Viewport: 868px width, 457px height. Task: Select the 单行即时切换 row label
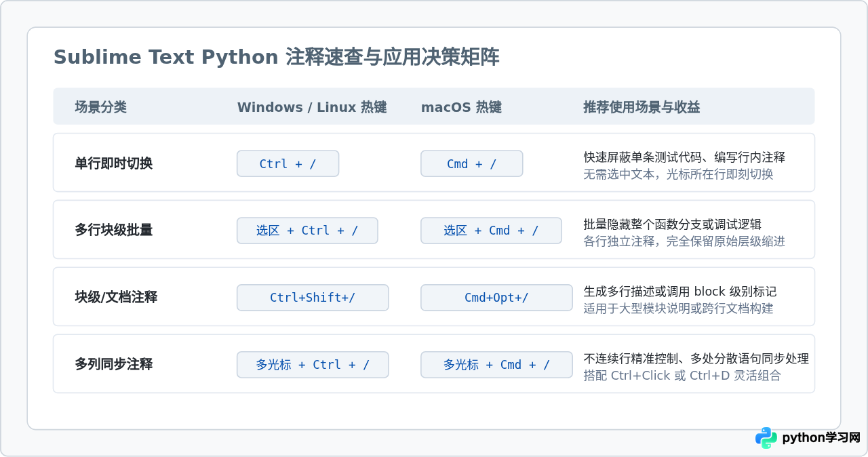113,163
